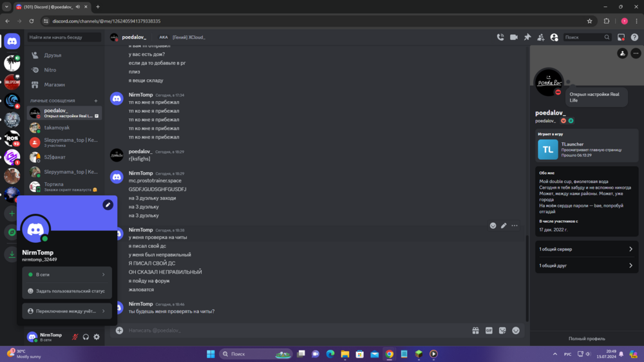The width and height of the screenshot is (644, 362).
Task: Start a voice call with poedalov_
Action: pyautogui.click(x=500, y=37)
